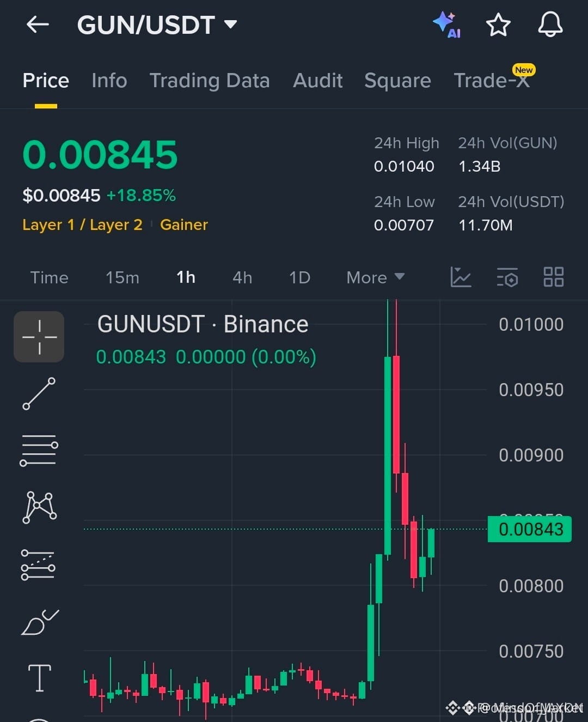Tap the 24h Vol(USDT) value 11.70M
Screen dimensions: 588x722
tap(486, 225)
